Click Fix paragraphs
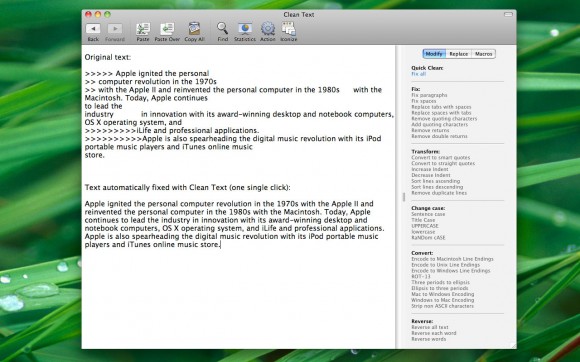The width and height of the screenshot is (580, 362). [429, 95]
